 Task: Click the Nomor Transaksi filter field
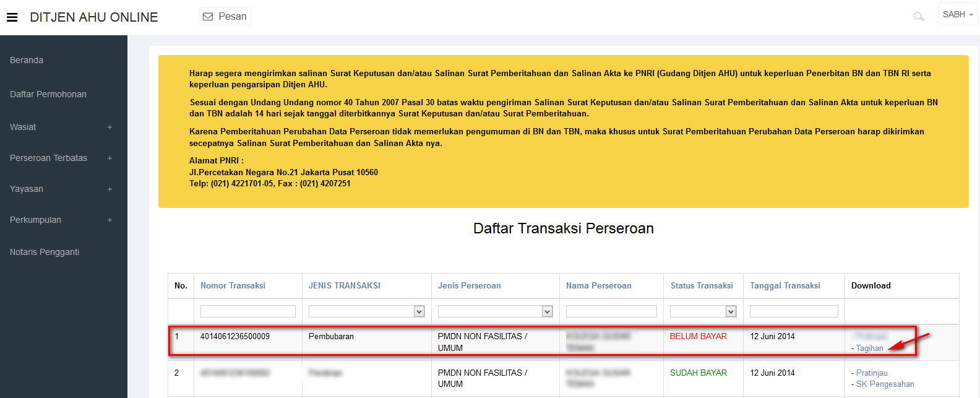247,311
